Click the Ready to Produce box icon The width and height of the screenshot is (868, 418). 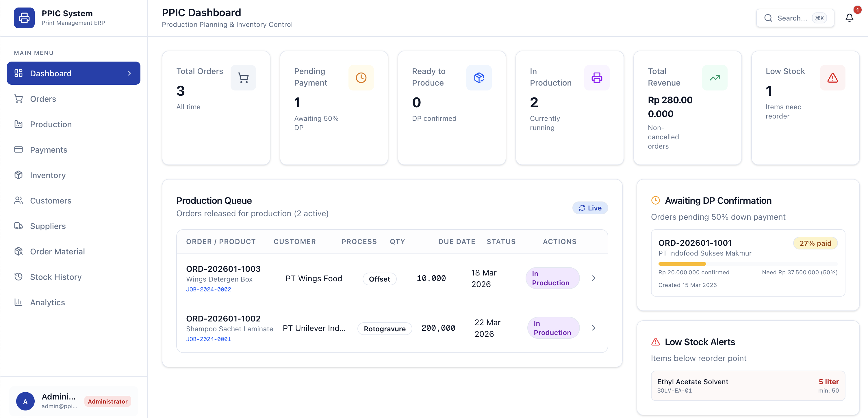tap(479, 78)
